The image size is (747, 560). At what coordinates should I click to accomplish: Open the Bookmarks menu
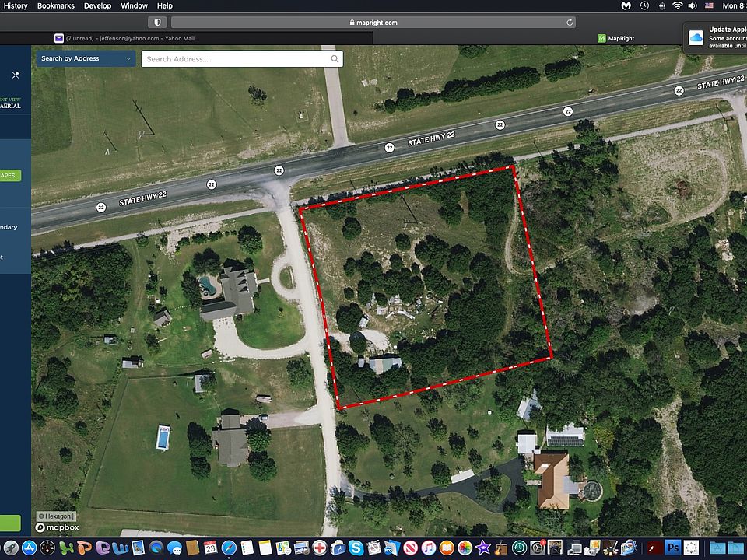(56, 5)
